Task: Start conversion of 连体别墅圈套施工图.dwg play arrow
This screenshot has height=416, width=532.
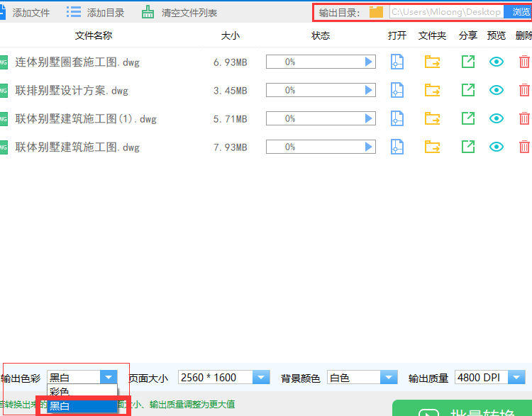Action: [x=368, y=62]
